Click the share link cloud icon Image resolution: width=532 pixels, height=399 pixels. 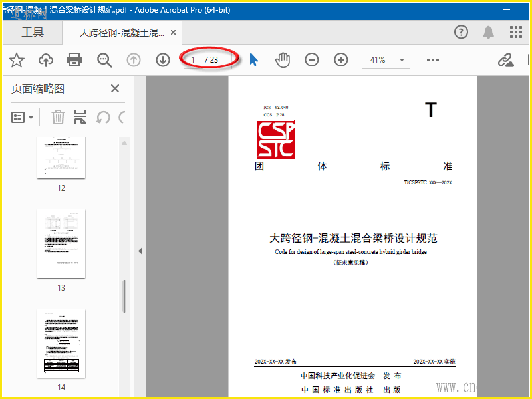pos(505,60)
